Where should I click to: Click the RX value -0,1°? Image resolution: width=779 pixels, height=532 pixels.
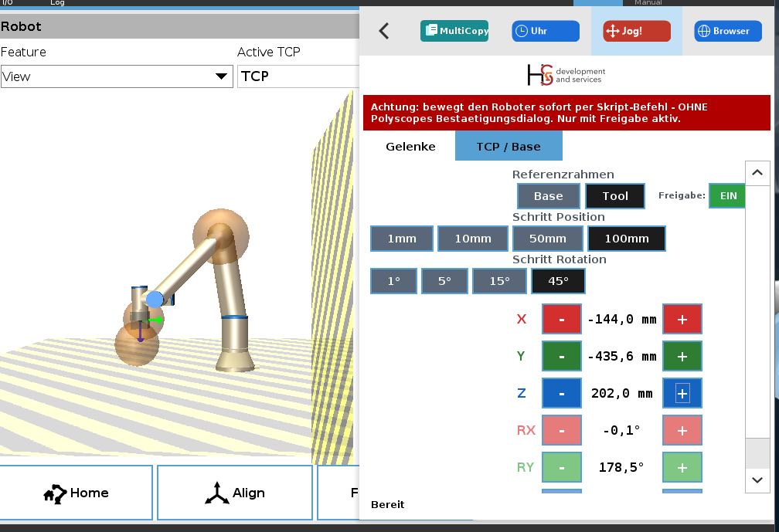pyautogui.click(x=622, y=430)
